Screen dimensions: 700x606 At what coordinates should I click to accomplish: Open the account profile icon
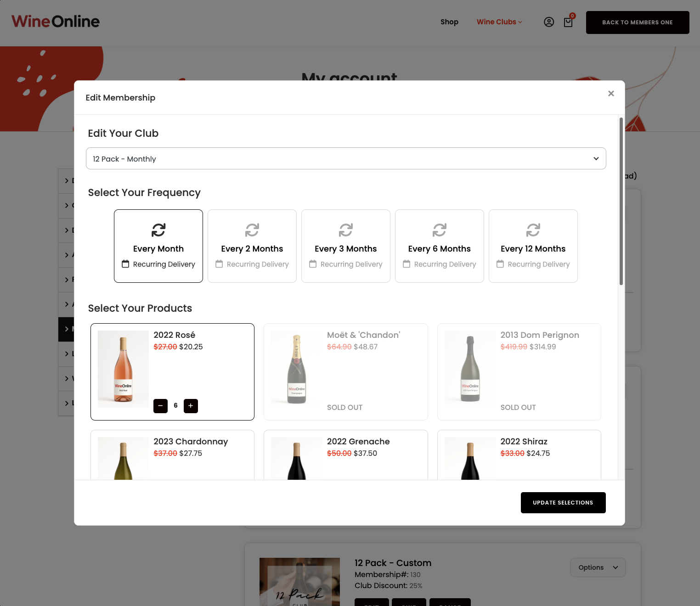549,22
